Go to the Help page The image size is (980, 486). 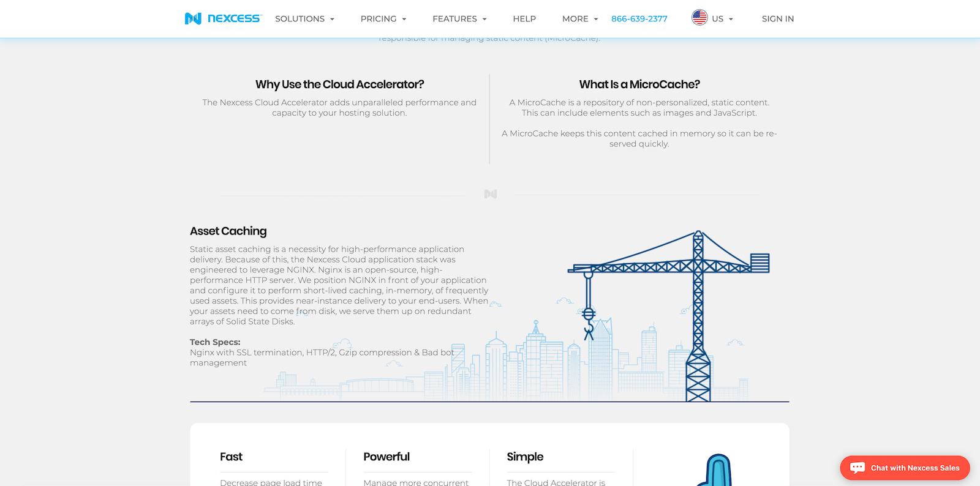pos(524,19)
